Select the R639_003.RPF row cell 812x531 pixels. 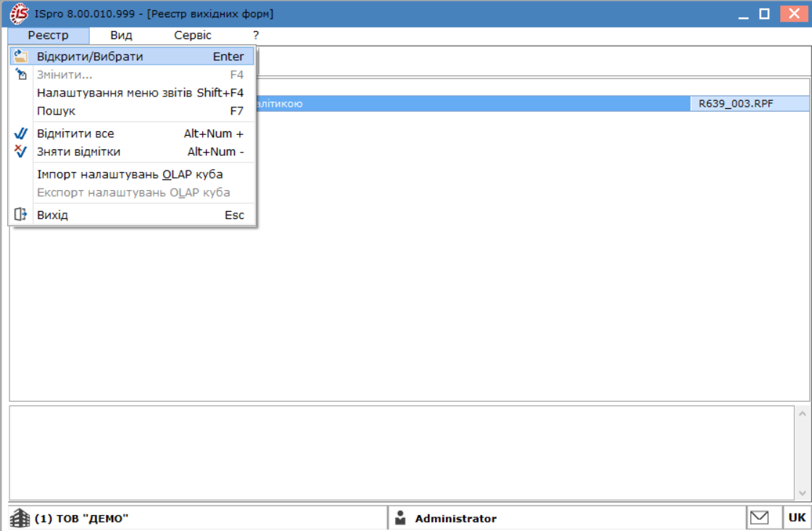click(750, 104)
